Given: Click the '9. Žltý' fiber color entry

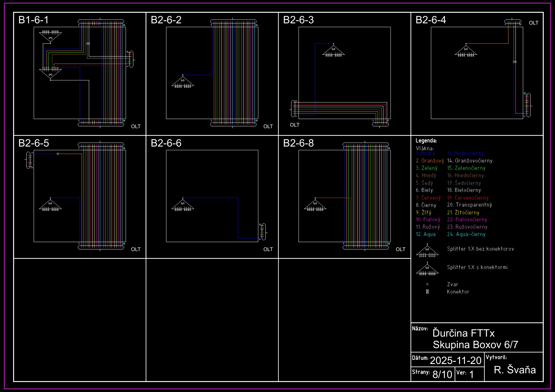Looking at the screenshot, I should pyautogui.click(x=424, y=212).
